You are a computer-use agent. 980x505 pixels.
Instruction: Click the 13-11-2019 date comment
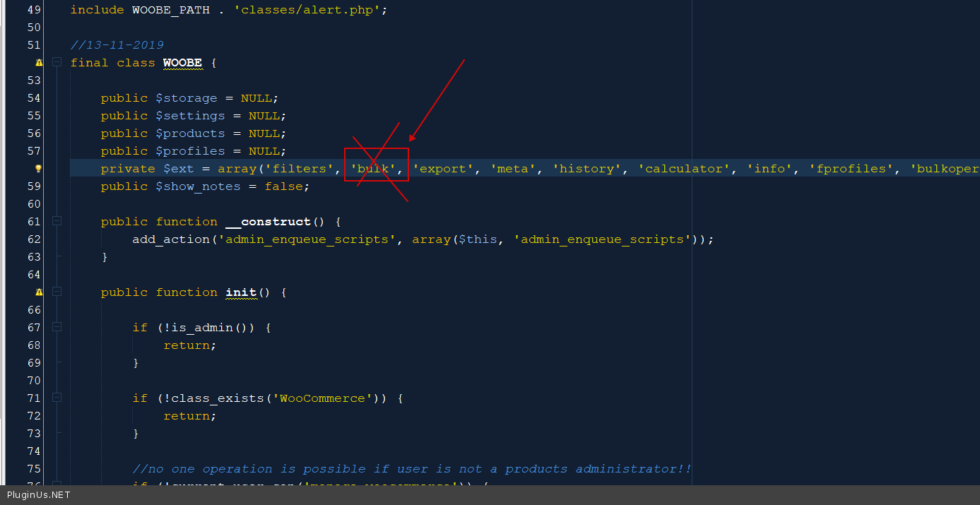click(x=117, y=45)
